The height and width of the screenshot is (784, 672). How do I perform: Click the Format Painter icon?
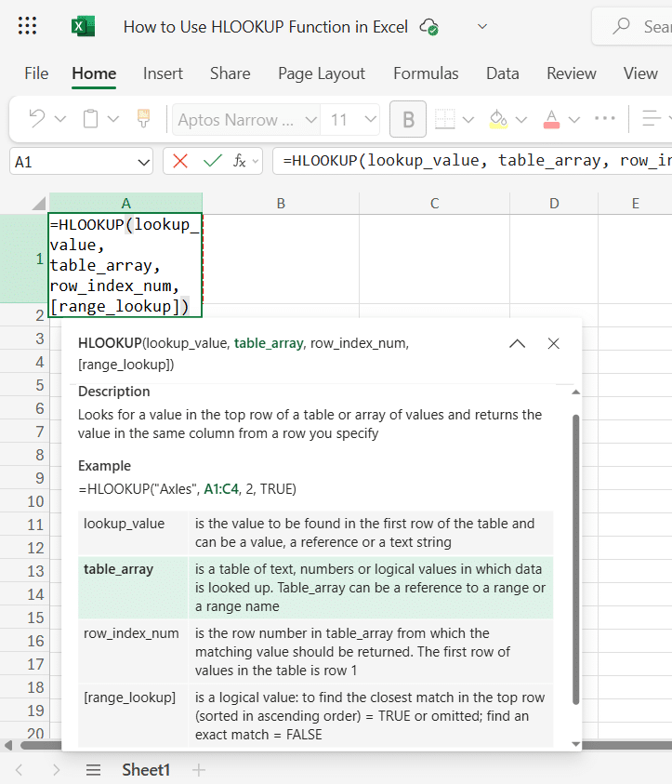pyautogui.click(x=143, y=119)
